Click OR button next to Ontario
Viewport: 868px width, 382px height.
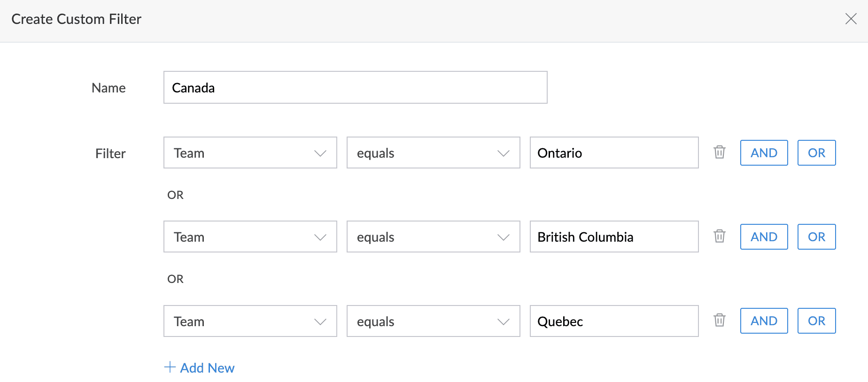(816, 153)
